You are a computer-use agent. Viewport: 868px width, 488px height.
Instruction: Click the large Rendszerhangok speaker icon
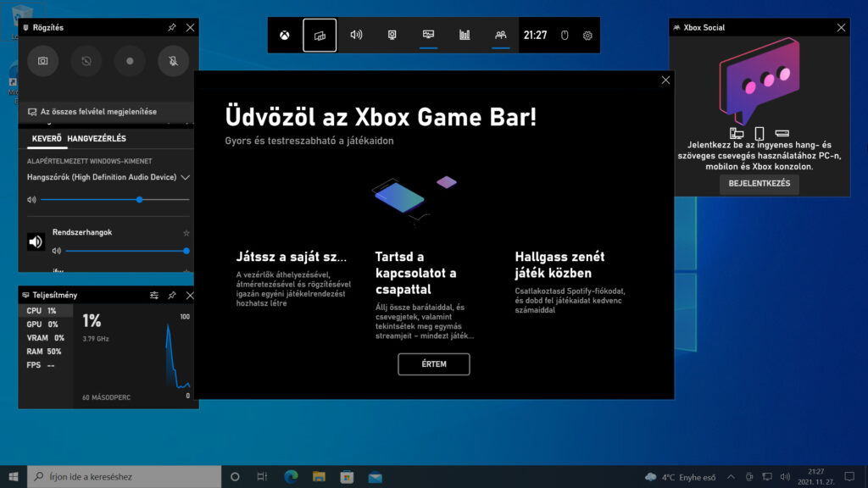point(36,241)
